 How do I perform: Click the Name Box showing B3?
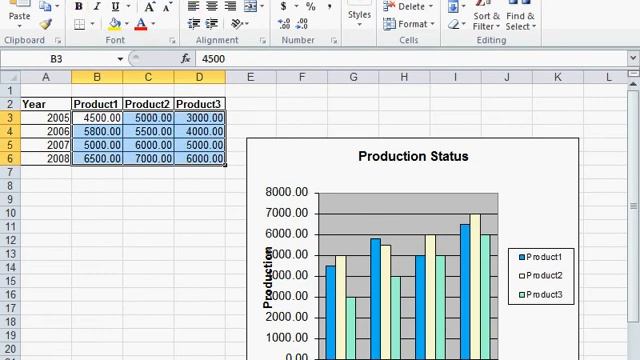pos(57,59)
